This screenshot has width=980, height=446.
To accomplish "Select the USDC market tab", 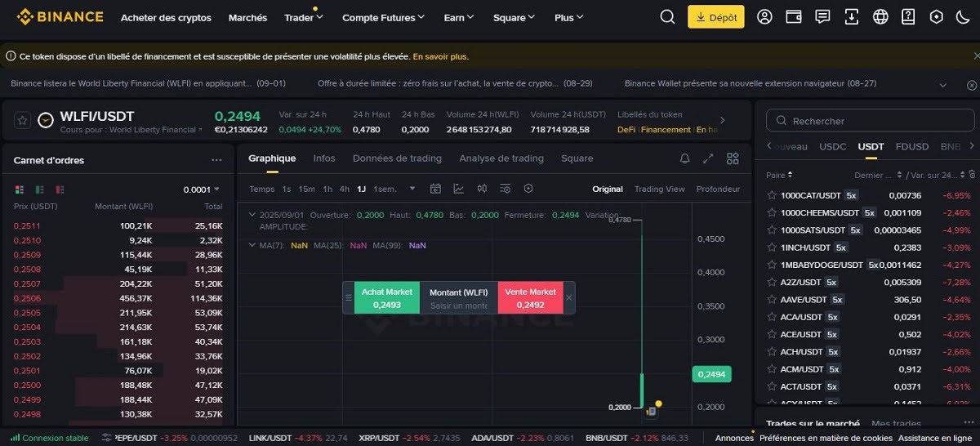I will [x=833, y=147].
